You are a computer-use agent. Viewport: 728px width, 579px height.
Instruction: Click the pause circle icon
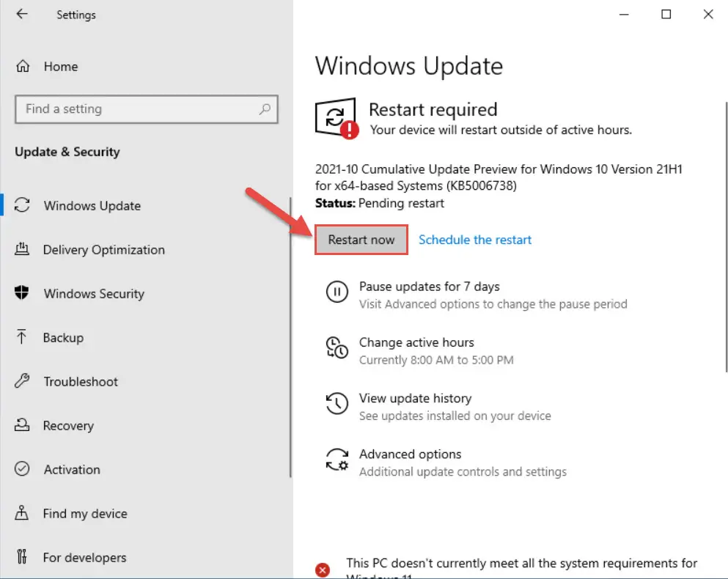337,292
